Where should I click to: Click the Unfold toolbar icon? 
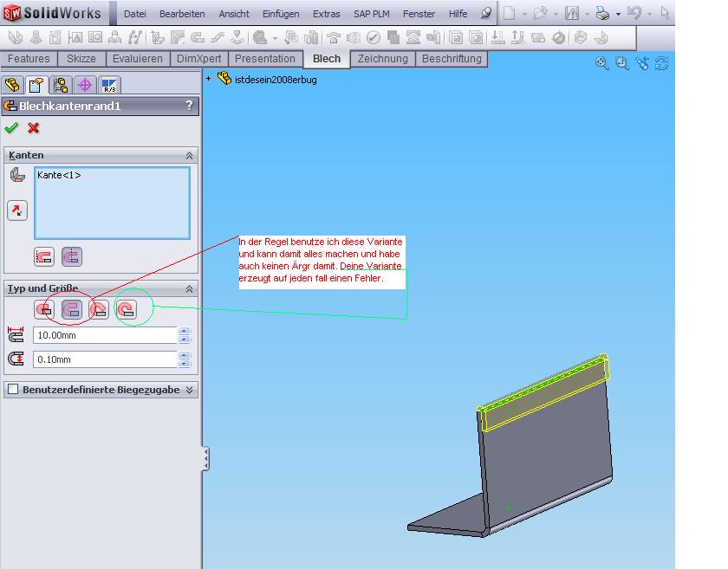[x=497, y=37]
